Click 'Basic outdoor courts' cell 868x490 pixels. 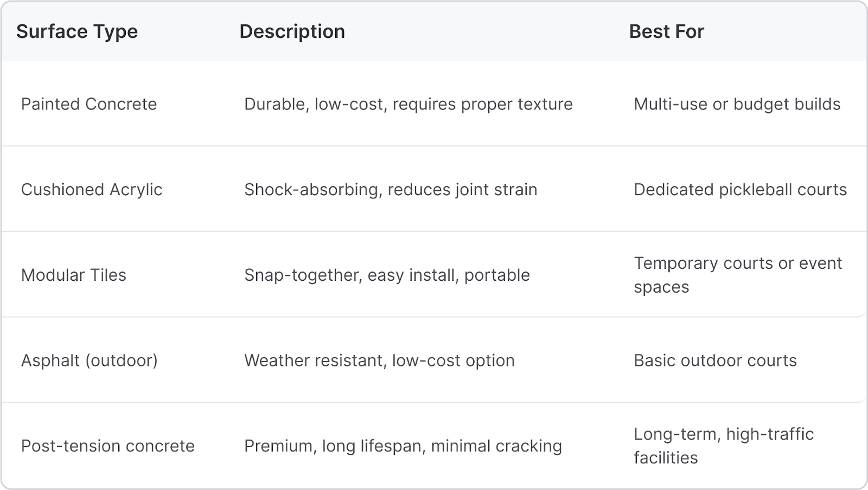[716, 360]
